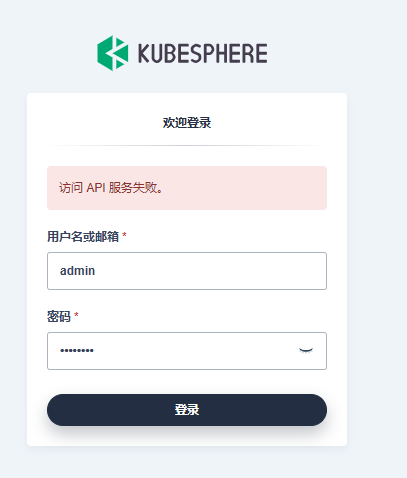Click the 欢迎登录 heading
The image size is (407, 478).
(x=187, y=123)
